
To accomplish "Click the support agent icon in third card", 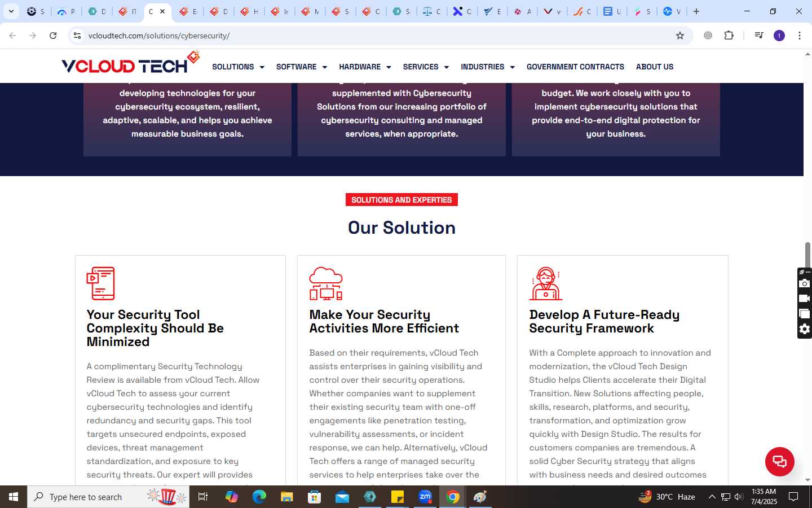I will [546, 283].
